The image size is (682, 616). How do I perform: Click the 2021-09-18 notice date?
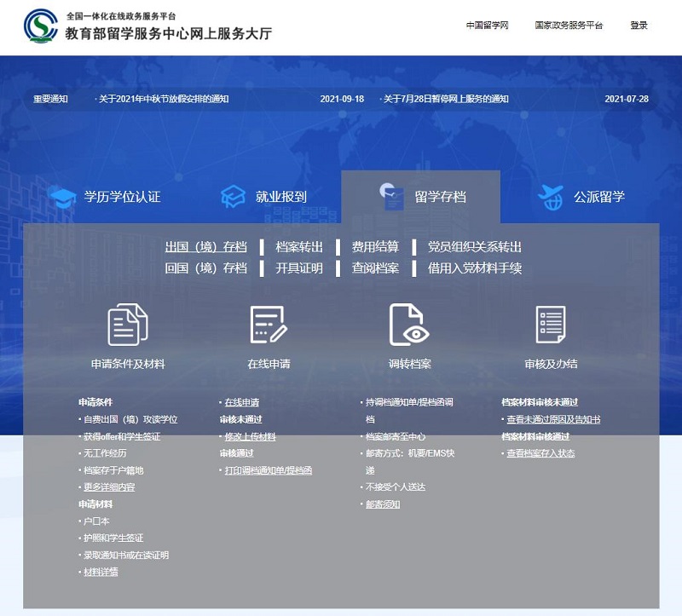(342, 99)
